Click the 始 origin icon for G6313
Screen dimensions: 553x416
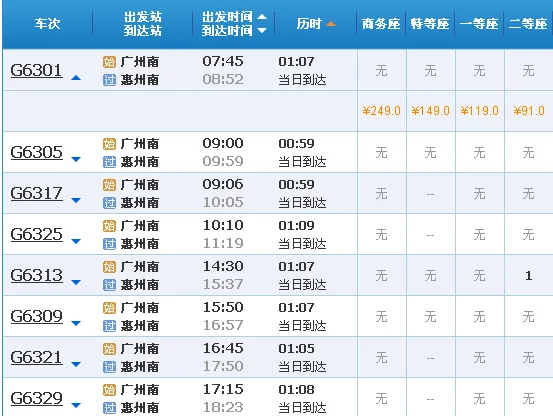tap(109, 267)
